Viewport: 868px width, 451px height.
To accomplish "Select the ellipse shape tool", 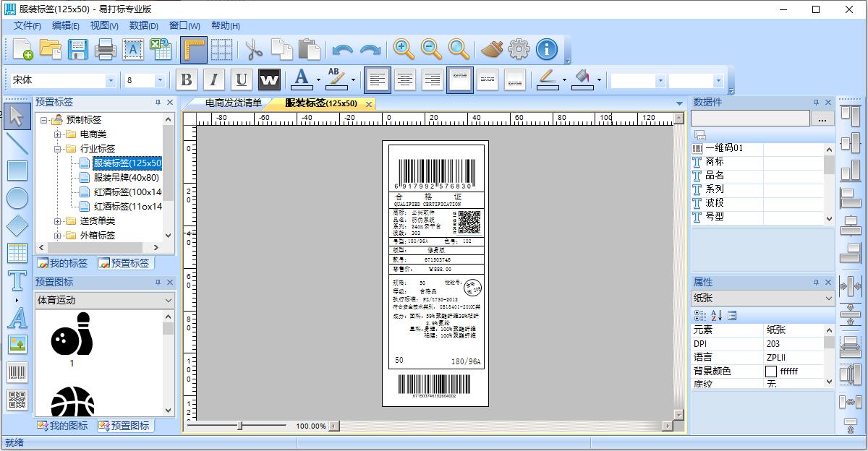I will (x=17, y=198).
